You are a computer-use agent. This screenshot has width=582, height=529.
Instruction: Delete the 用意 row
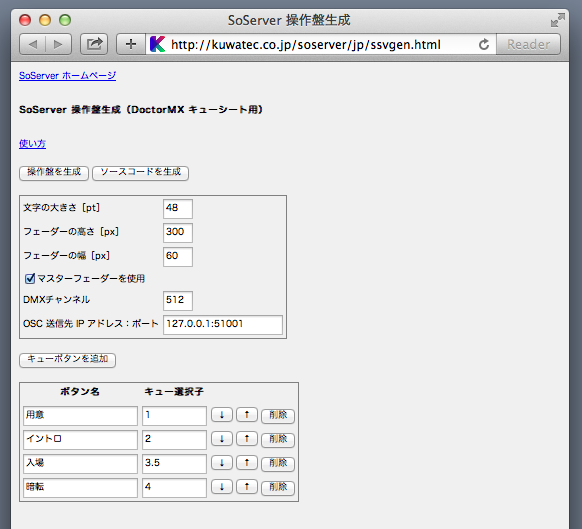278,416
